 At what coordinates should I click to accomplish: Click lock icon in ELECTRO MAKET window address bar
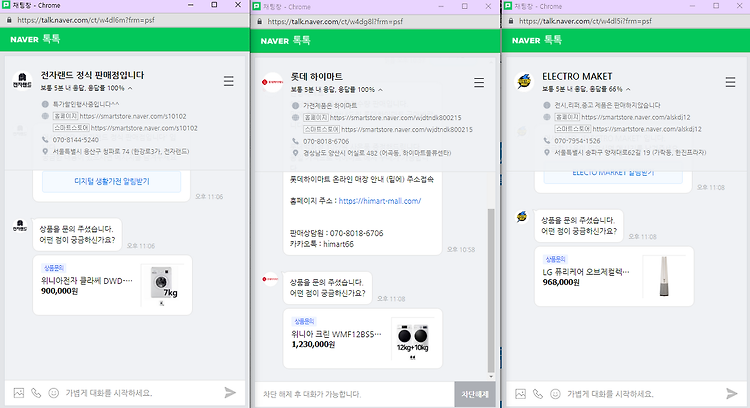point(510,21)
